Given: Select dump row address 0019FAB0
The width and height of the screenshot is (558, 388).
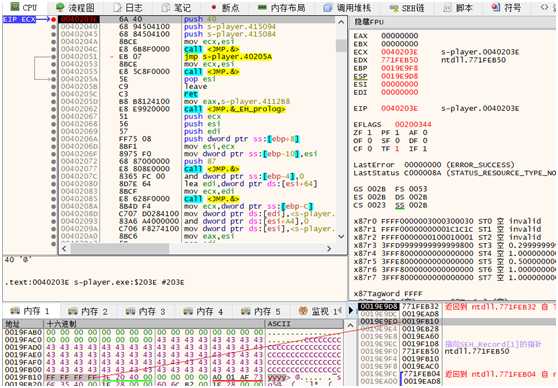Looking at the screenshot, I should (23, 332).
